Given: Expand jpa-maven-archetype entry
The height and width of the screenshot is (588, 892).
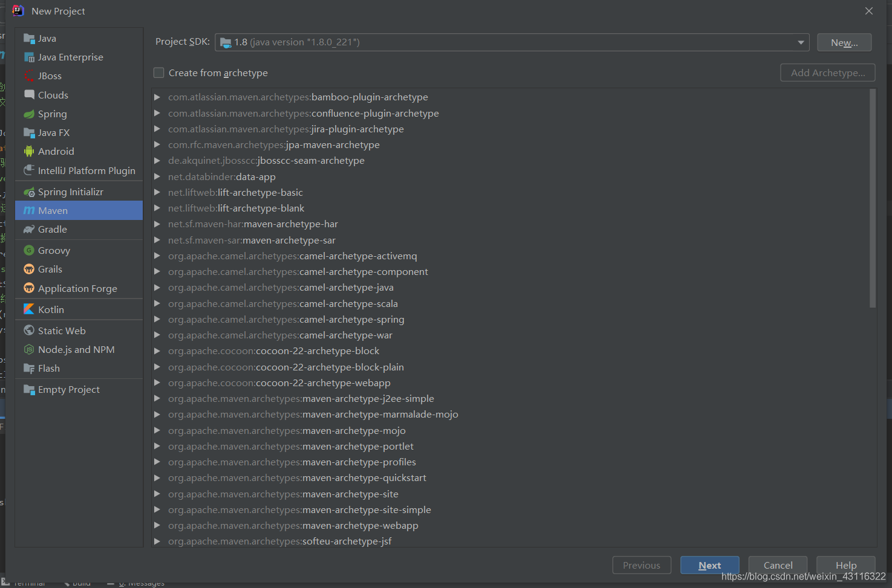Looking at the screenshot, I should [x=157, y=145].
